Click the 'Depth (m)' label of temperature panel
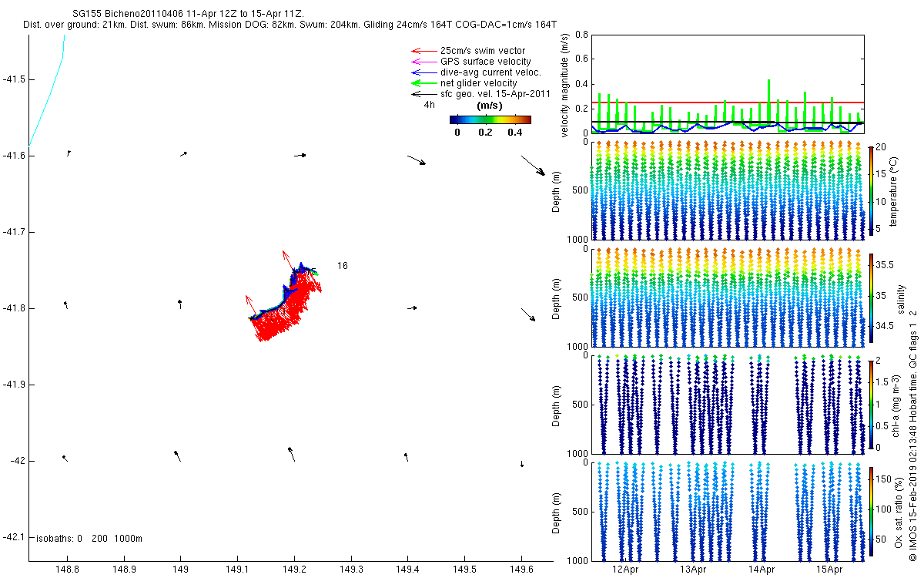Image resolution: width=924 pixels, height=578 pixels. pyautogui.click(x=557, y=190)
